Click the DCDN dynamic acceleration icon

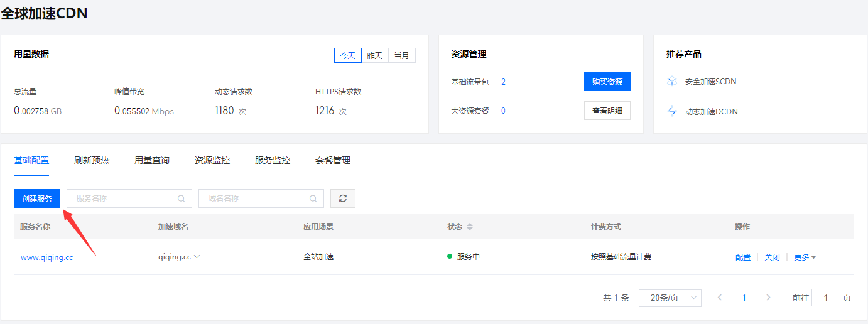672,111
